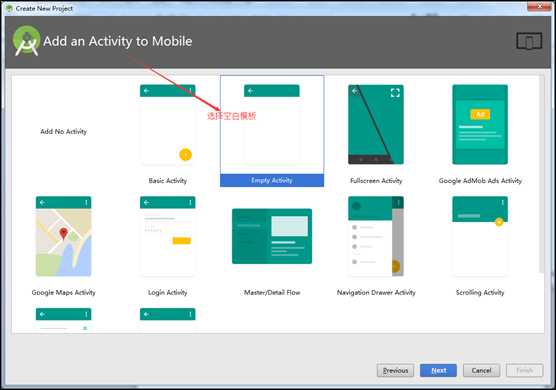The width and height of the screenshot is (556, 390).
Task: Choose the Basic Activity template thumbnail
Action: (x=168, y=125)
